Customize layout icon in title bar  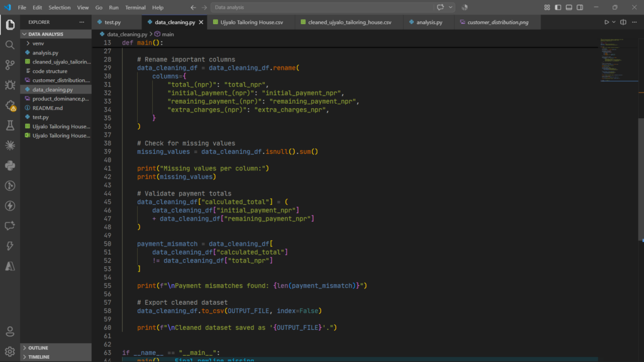pos(547,8)
